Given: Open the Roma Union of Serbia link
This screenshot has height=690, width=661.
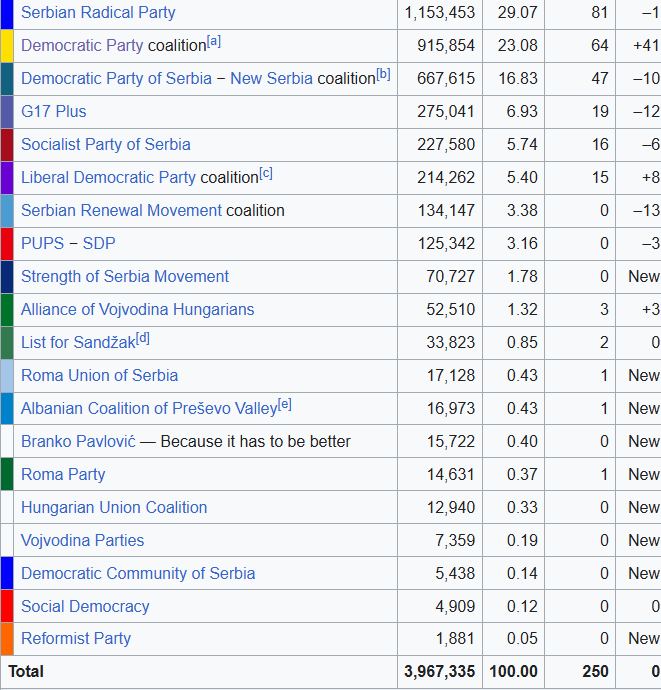Looking at the screenshot, I should pyautogui.click(x=99, y=376).
